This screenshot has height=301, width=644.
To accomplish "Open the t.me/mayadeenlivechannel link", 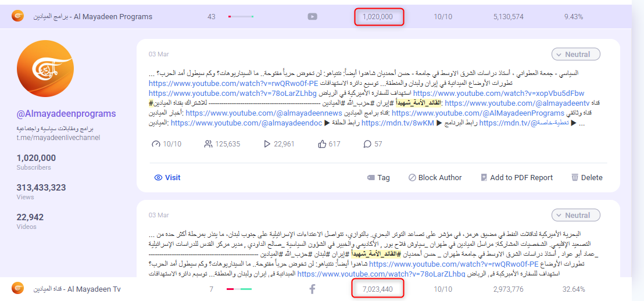I will 58,138.
